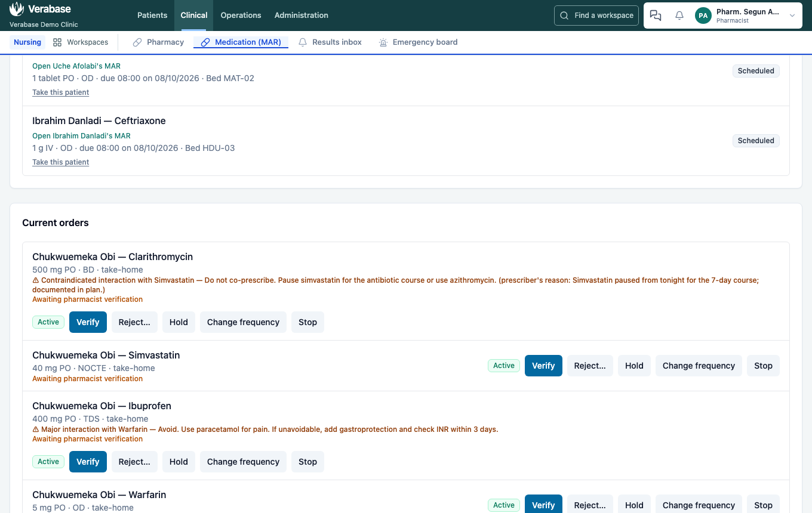The image size is (812, 513).
Task: Verify the Clarithromycin order
Action: [88, 322]
